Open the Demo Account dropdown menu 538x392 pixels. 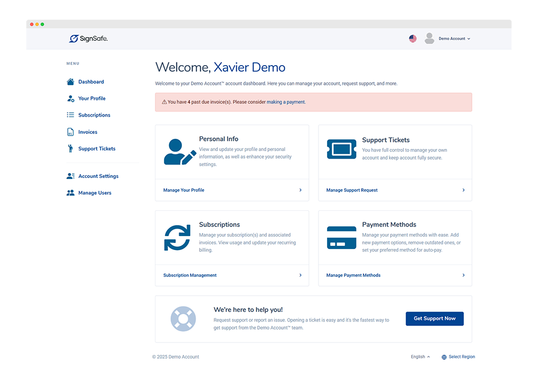[x=454, y=39]
